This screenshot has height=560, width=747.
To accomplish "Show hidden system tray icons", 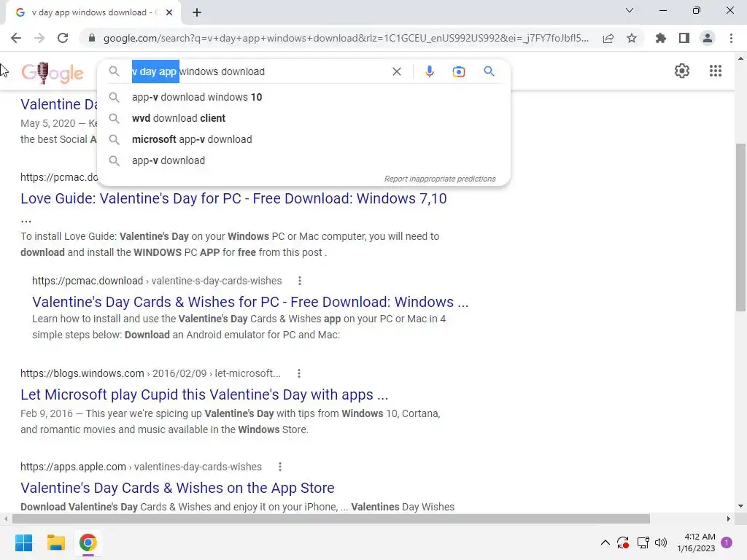I will pos(605,542).
